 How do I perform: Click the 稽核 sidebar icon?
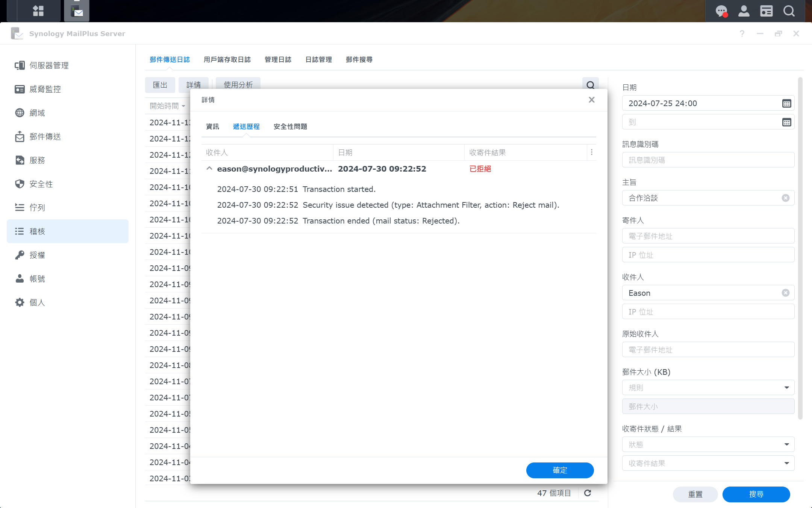(x=18, y=231)
